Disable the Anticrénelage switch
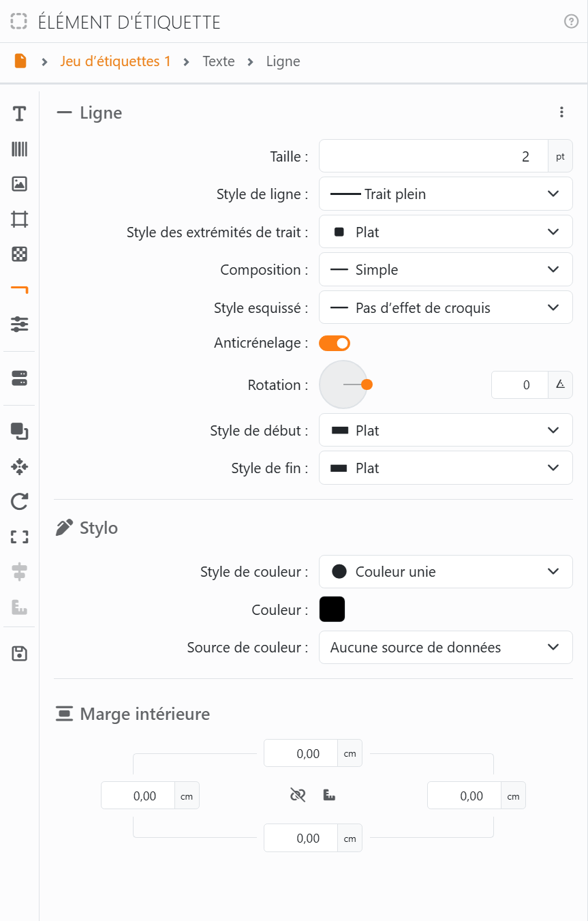 tap(335, 343)
